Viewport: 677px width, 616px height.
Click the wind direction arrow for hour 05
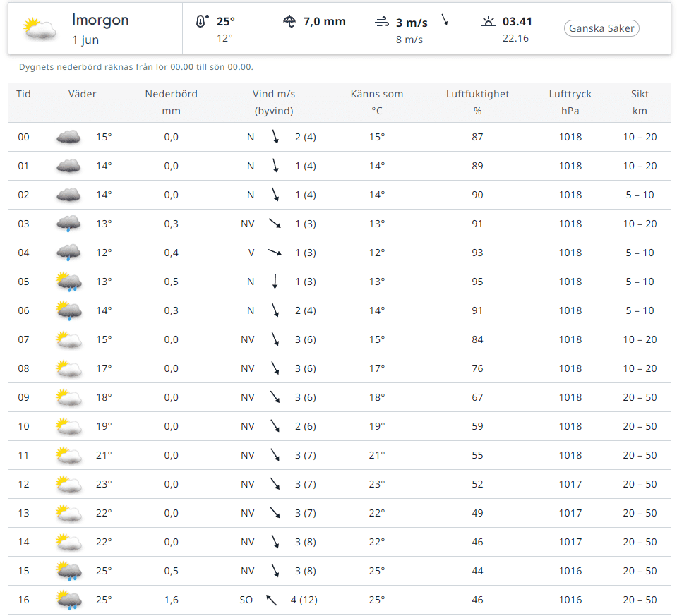click(275, 282)
